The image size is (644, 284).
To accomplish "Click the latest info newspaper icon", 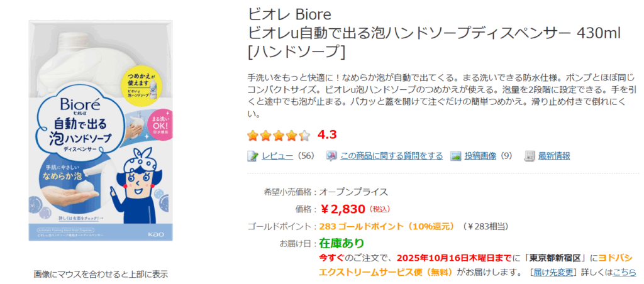I will tap(529, 156).
